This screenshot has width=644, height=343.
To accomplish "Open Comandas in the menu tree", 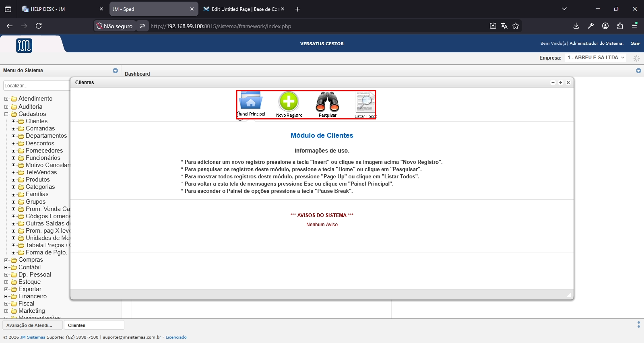I will 40,128.
